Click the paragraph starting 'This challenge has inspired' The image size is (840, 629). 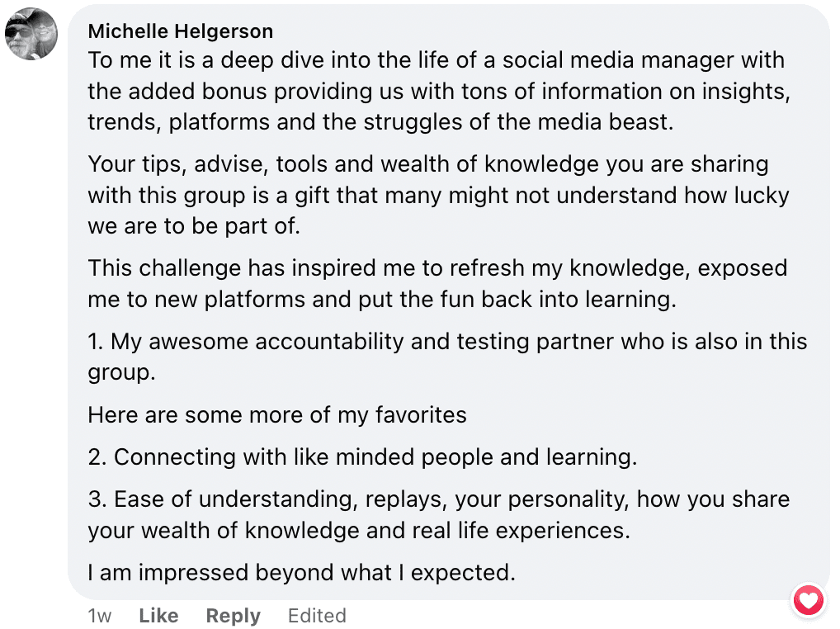pos(437,283)
